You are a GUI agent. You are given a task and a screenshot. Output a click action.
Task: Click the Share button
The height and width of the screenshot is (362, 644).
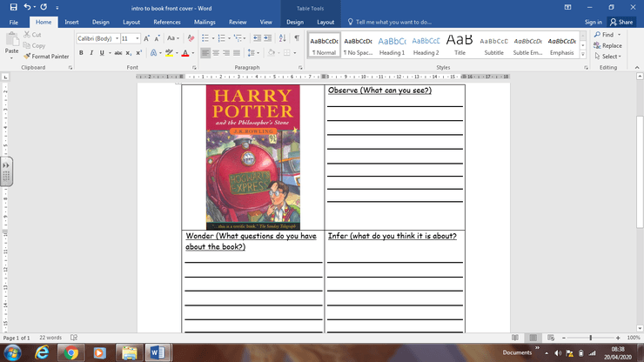[x=622, y=22]
